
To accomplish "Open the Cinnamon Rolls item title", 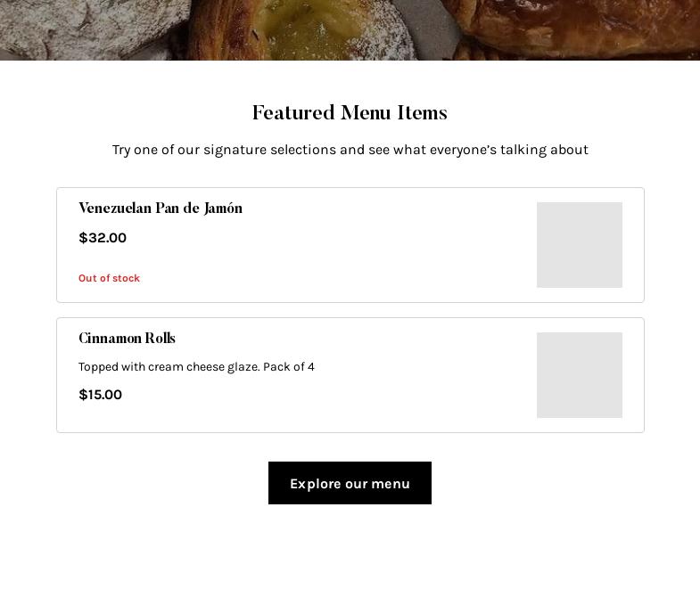I will click(x=127, y=339).
